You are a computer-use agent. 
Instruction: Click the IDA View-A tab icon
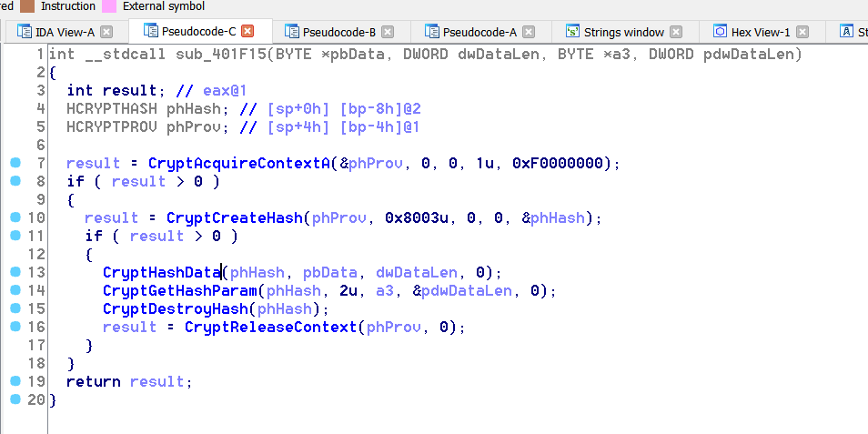coord(25,32)
